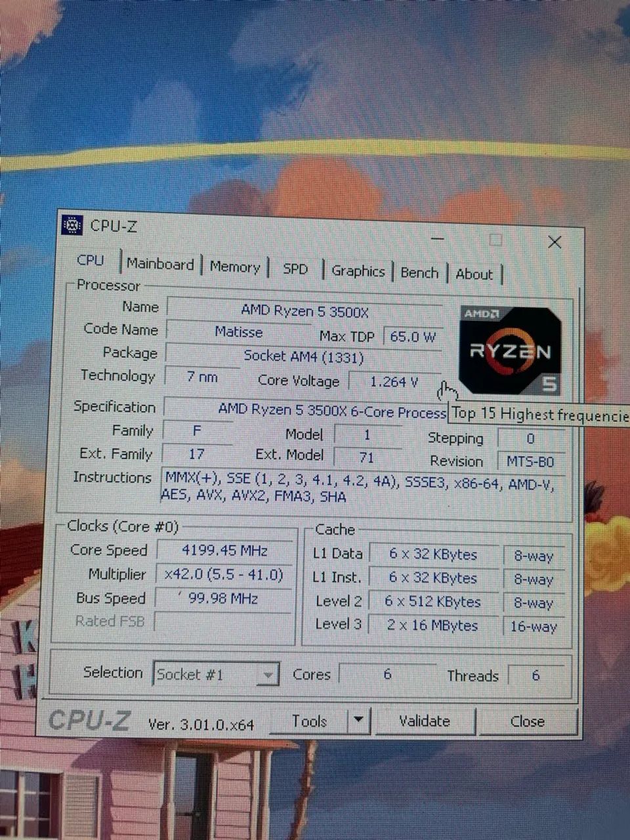Open the Graphics tab
The image size is (630, 840).
coord(358,271)
